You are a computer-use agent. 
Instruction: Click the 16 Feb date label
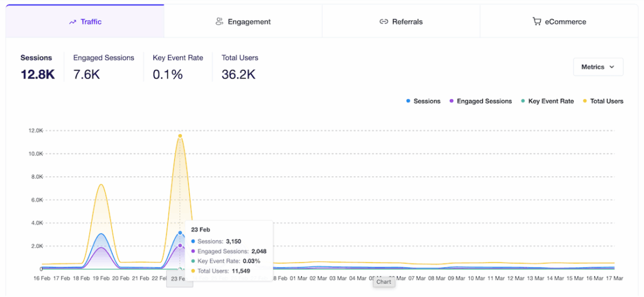[43, 279]
